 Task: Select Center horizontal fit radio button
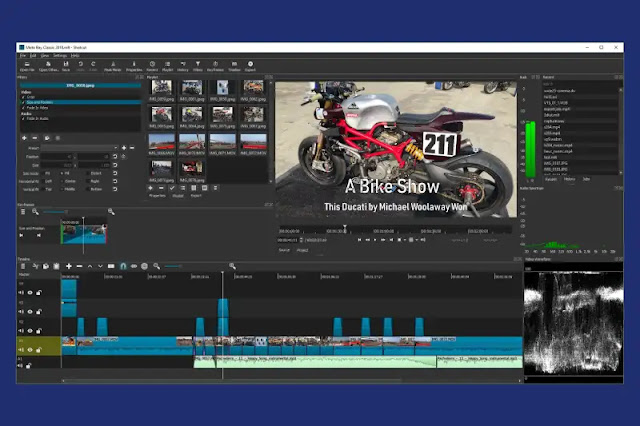pyautogui.click(x=62, y=181)
